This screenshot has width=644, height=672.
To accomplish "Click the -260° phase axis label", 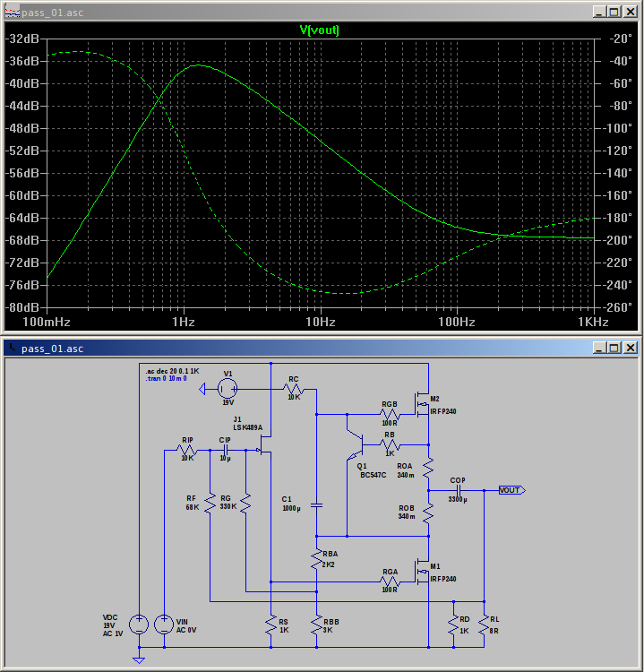I will point(617,307).
